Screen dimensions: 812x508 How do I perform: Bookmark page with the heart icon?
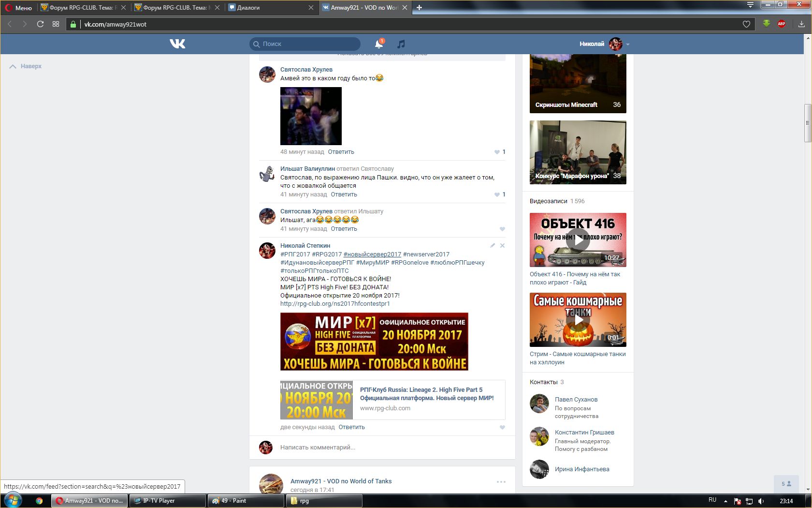746,24
